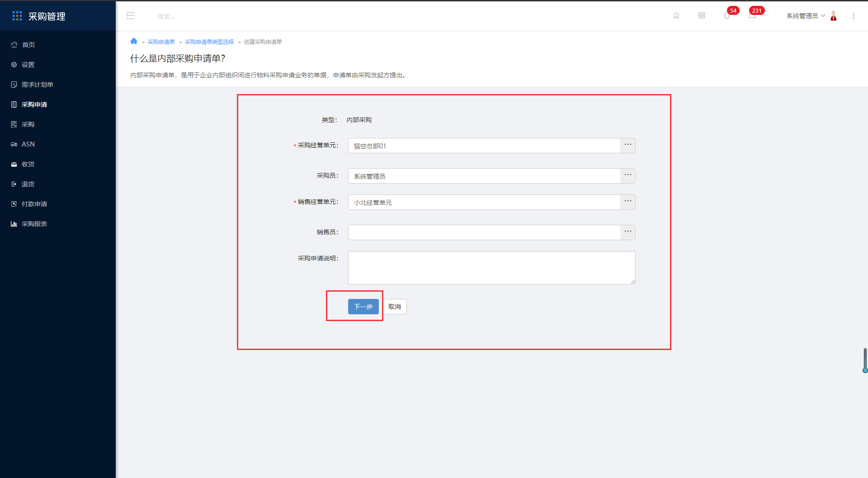
Task: Click the 什么是内部采购申请单? heading
Action: click(178, 58)
